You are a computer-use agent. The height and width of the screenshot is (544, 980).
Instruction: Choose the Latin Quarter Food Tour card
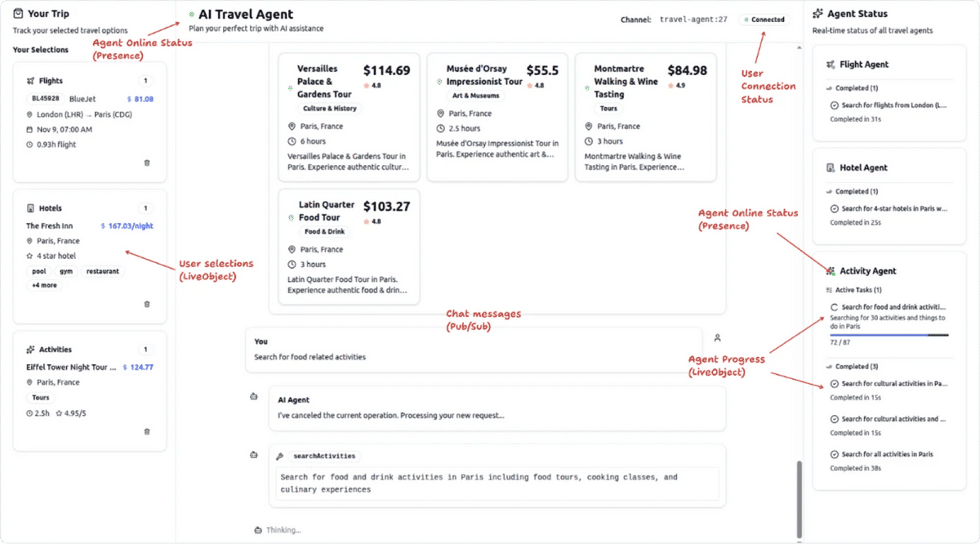tap(350, 247)
